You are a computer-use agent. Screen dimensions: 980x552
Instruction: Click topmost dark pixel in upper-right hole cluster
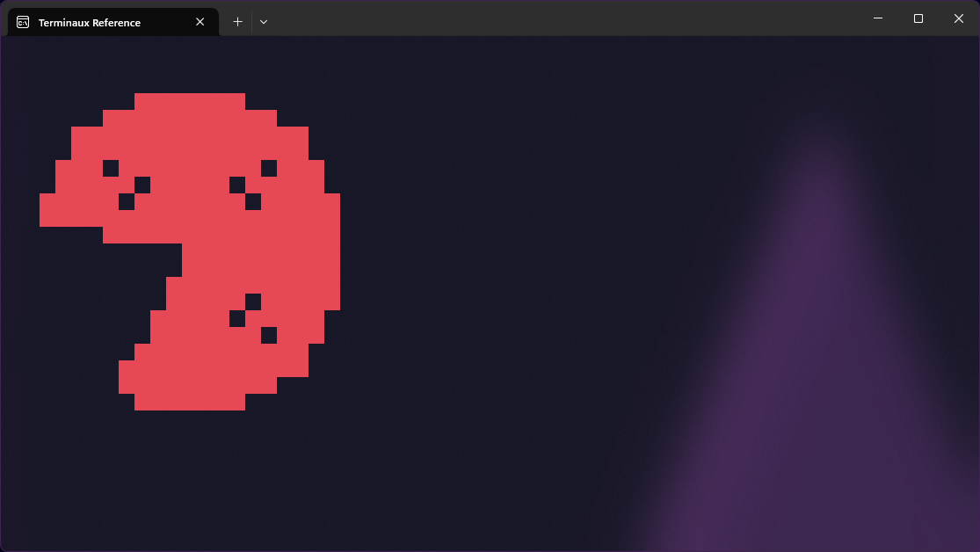pos(269,168)
